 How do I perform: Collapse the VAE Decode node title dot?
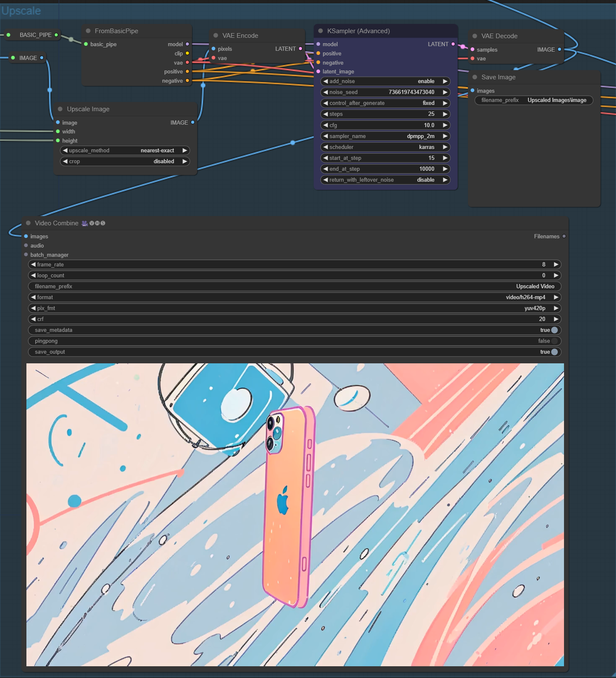click(x=475, y=36)
